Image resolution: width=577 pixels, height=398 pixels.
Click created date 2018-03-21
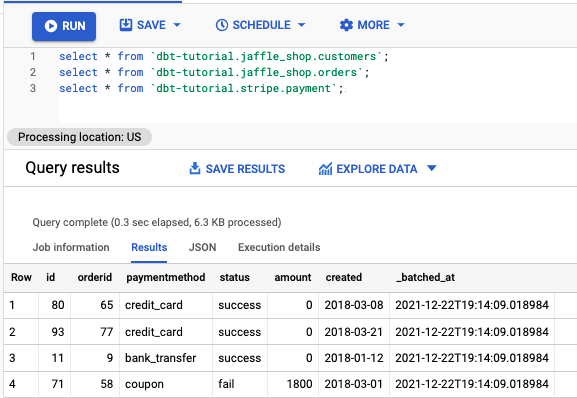354,332
